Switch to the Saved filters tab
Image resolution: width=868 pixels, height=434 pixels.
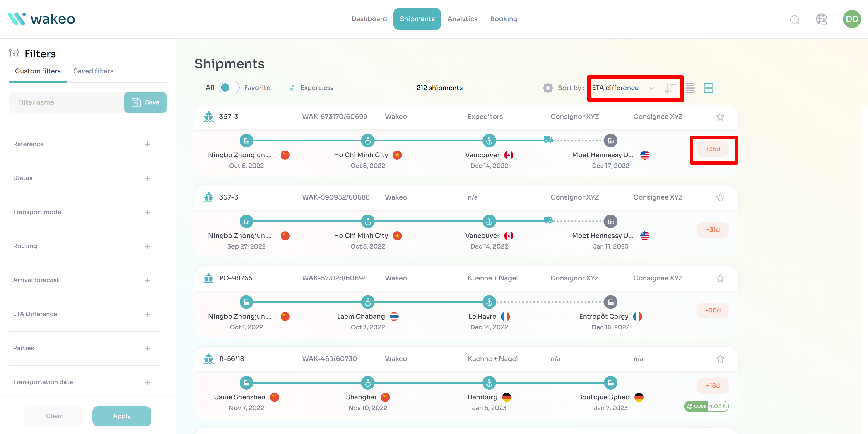(93, 71)
